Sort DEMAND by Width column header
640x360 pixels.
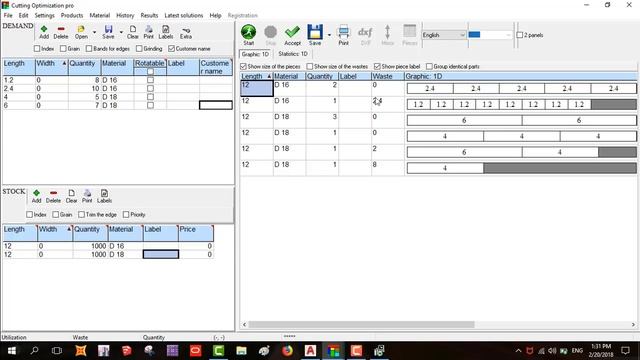pyautogui.click(x=51, y=67)
